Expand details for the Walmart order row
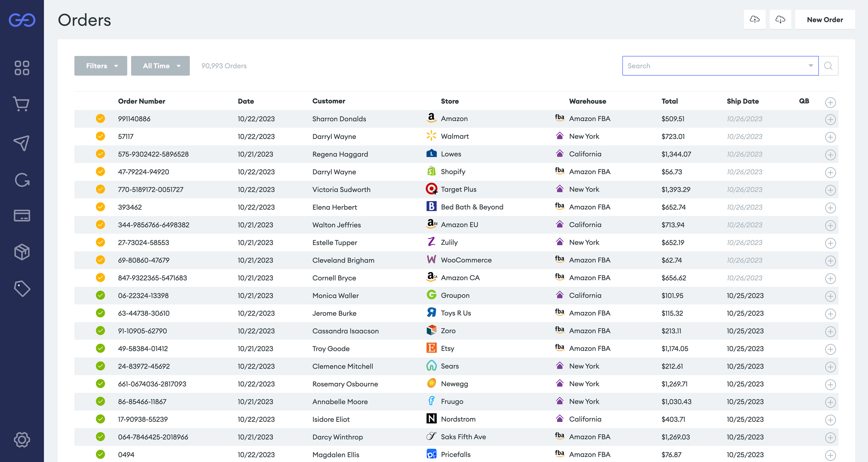 click(831, 137)
